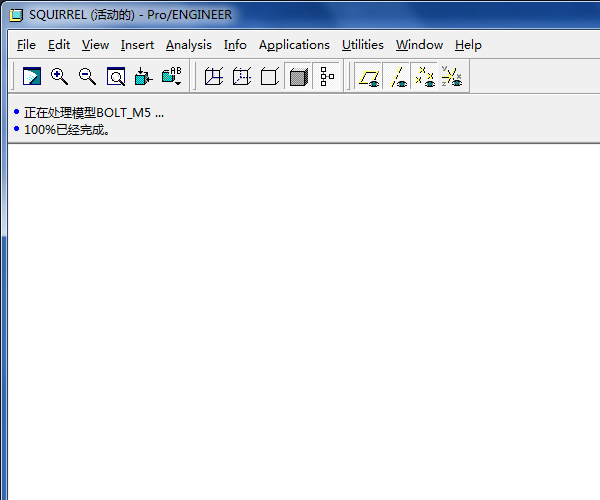Toggle the Model tree icon

[x=326, y=76]
